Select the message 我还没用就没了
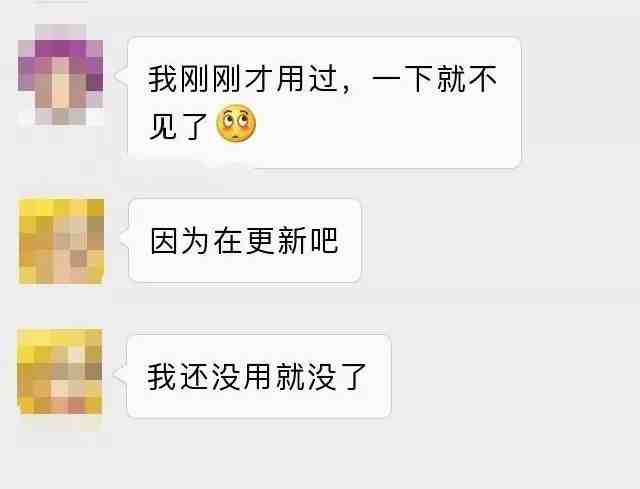Image resolution: width=640 pixels, height=489 pixels. pos(259,376)
